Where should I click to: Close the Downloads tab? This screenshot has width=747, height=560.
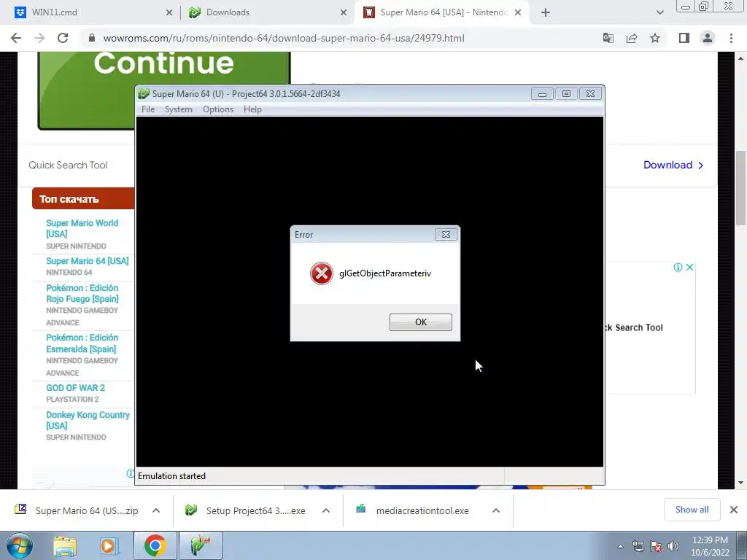click(344, 12)
